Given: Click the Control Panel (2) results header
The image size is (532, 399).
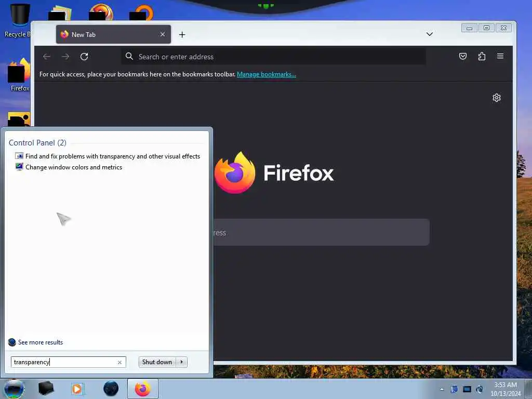Looking at the screenshot, I should tap(37, 143).
